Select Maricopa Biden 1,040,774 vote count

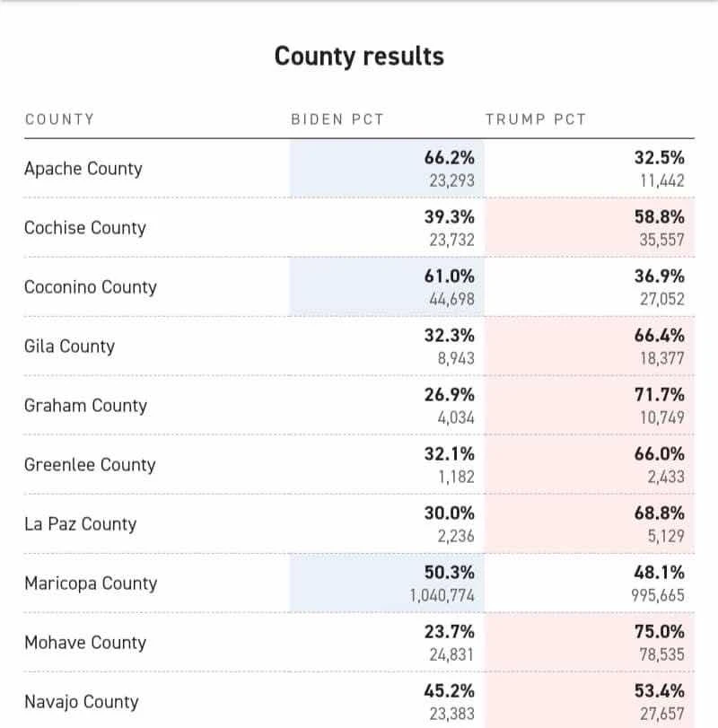pyautogui.click(x=442, y=595)
